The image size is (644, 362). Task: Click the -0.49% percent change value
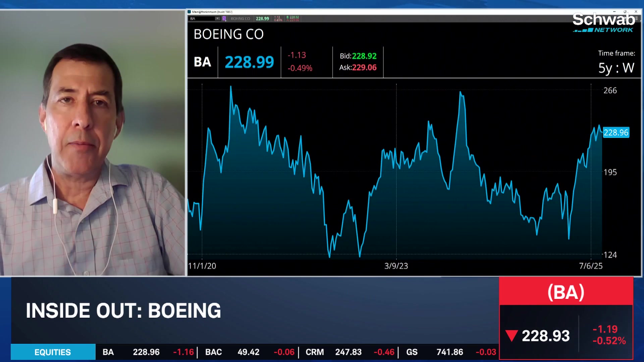point(300,68)
